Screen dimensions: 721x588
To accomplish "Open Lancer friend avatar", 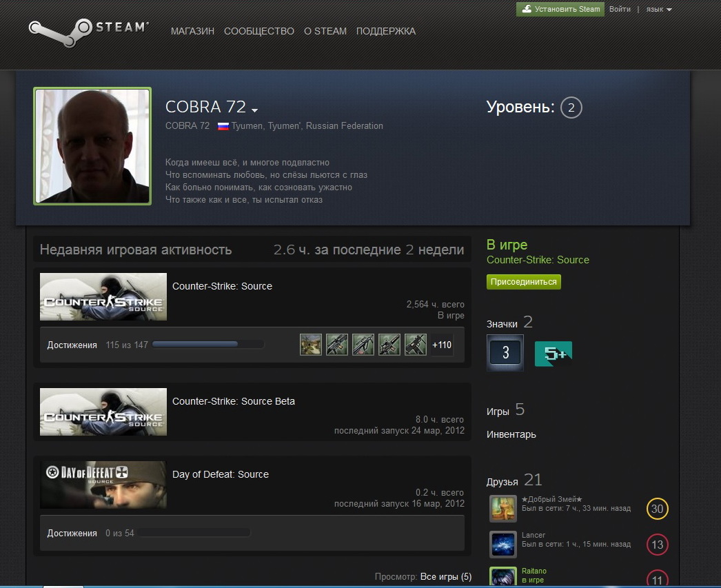I will pyautogui.click(x=503, y=544).
